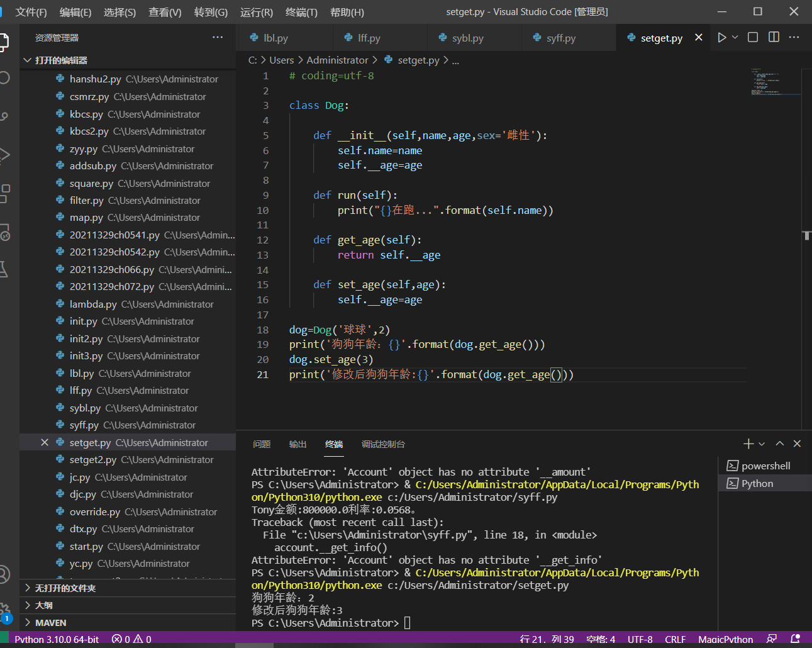Open the Extensions activity bar icon
812x648 pixels.
pos(4,193)
